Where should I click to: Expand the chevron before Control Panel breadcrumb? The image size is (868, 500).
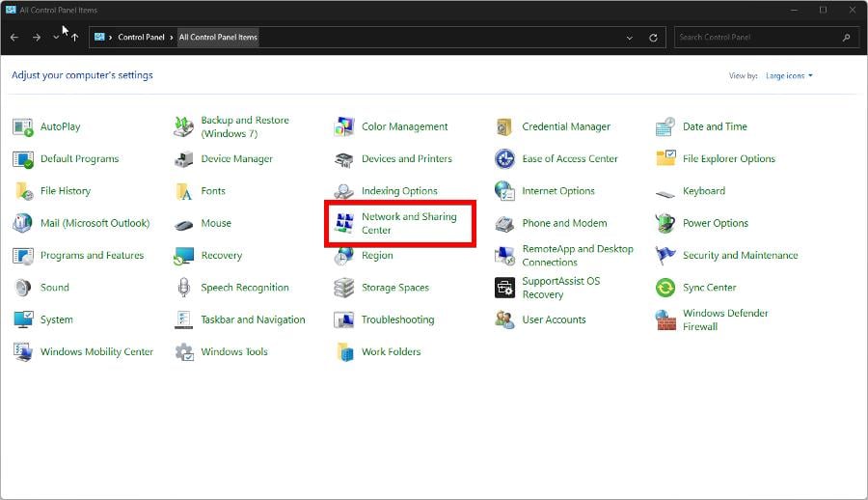point(111,37)
